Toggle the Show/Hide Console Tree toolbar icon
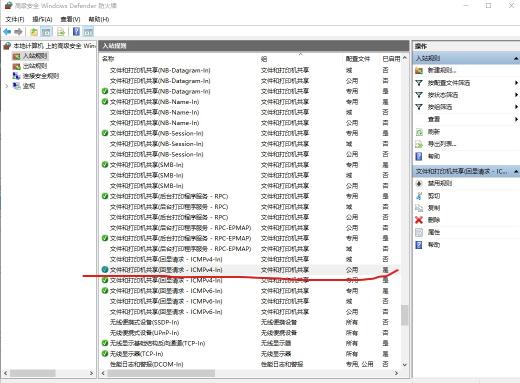The height and width of the screenshot is (383, 520). click(46, 32)
